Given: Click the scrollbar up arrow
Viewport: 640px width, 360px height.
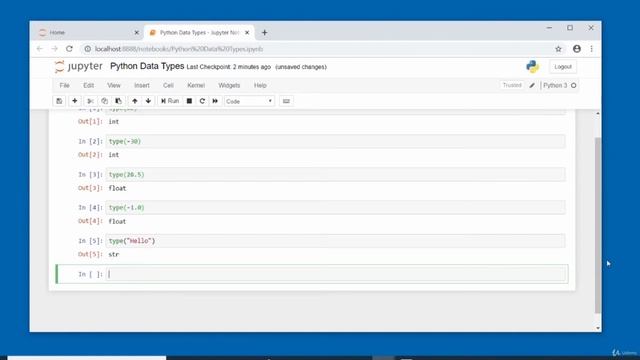Looking at the screenshot, I should tap(598, 113).
